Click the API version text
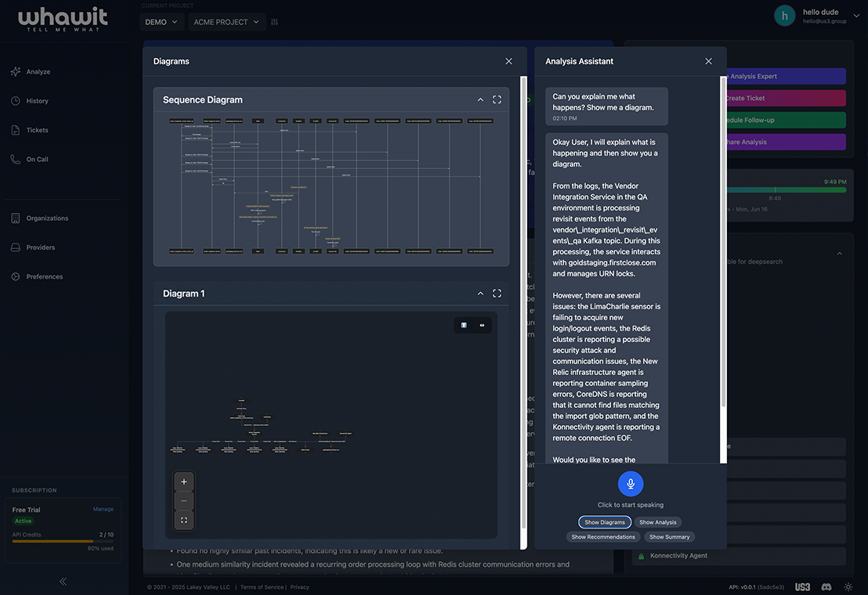The width and height of the screenshot is (868, 595). tap(756, 587)
